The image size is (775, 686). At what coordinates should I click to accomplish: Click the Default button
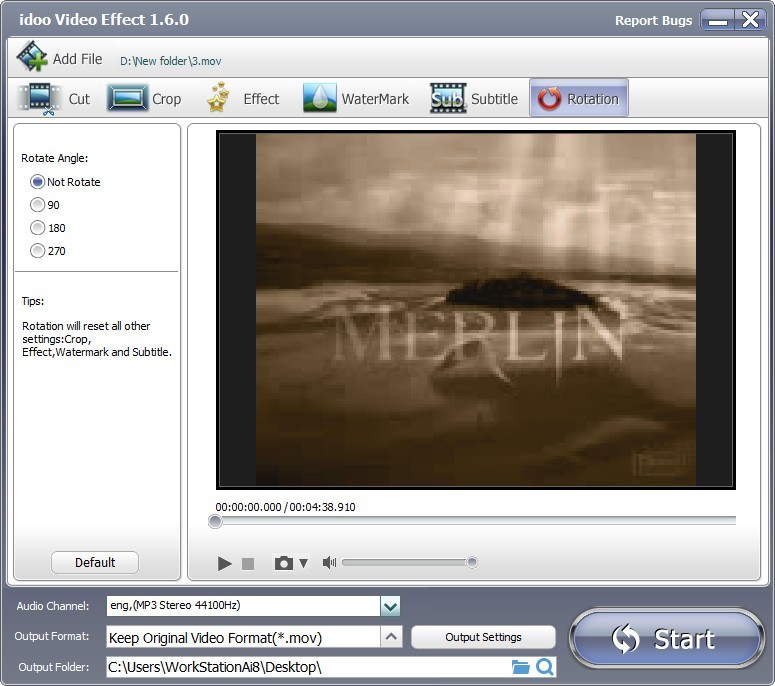click(x=95, y=562)
